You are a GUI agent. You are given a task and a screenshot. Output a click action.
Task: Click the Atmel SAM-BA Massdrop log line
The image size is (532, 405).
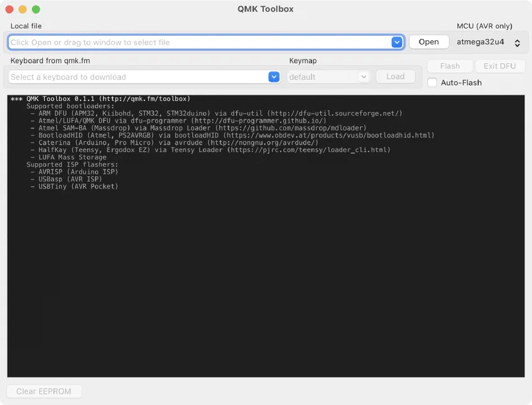click(x=198, y=128)
